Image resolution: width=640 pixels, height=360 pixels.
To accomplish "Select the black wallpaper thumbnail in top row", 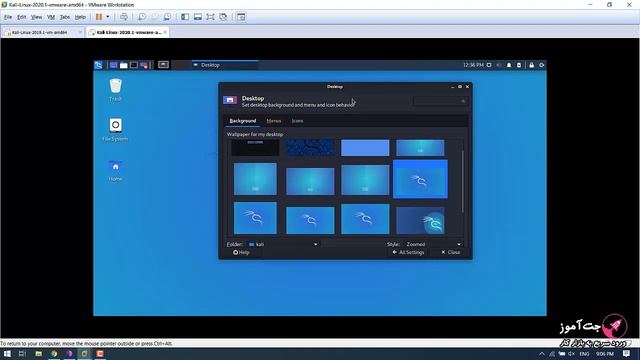I will pos(255,148).
